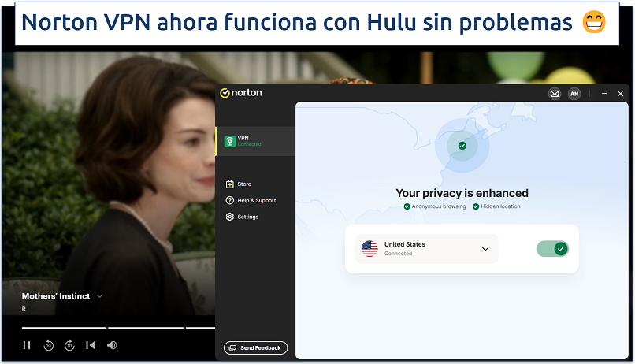Rewind the video 10 seconds

[x=48, y=345]
